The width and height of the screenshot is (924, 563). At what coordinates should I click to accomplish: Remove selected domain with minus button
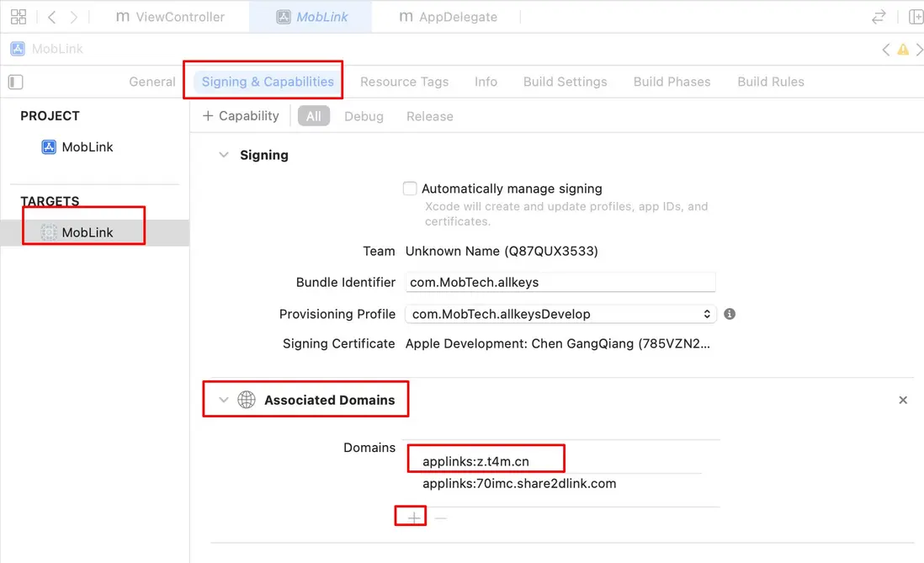[x=441, y=518]
